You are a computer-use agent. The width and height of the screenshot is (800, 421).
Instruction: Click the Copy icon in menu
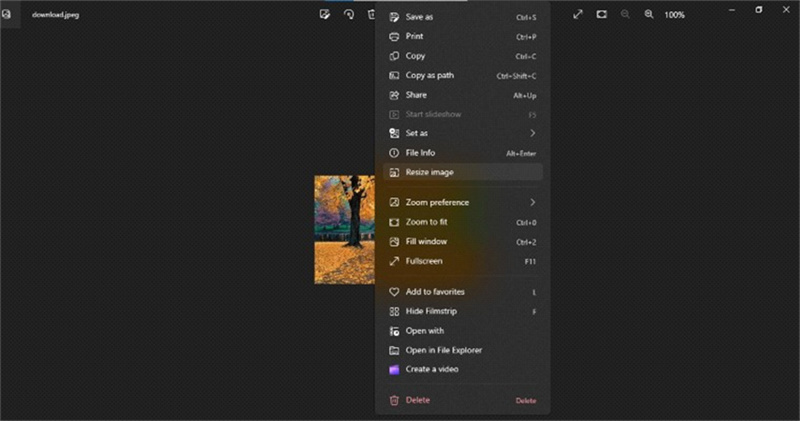point(394,56)
